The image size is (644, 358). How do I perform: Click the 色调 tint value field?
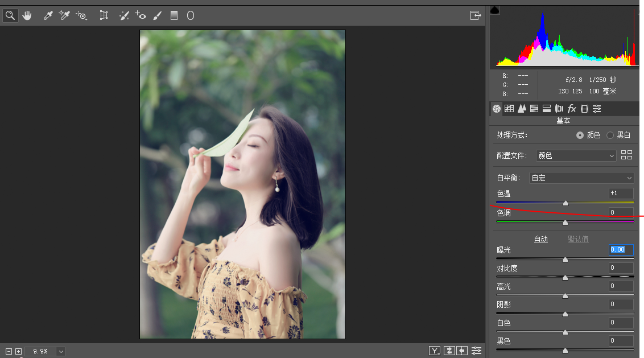click(x=621, y=212)
